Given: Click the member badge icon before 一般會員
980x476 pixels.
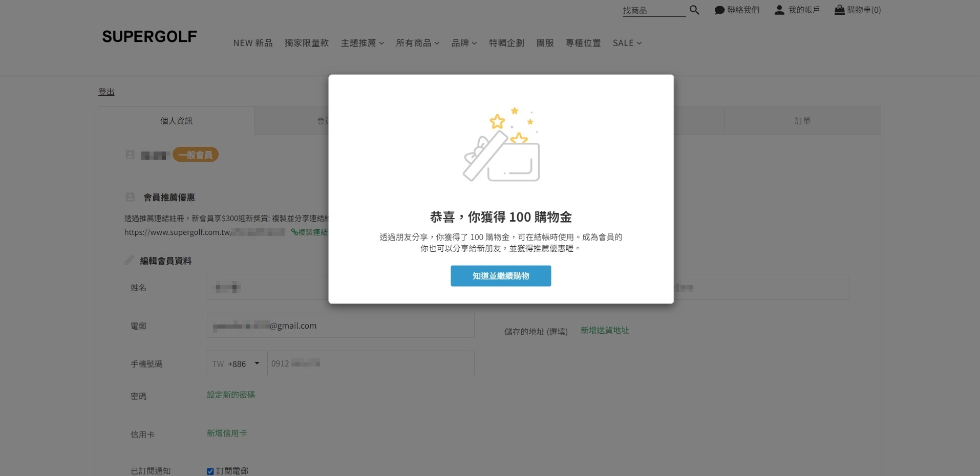Looking at the screenshot, I should tap(130, 155).
